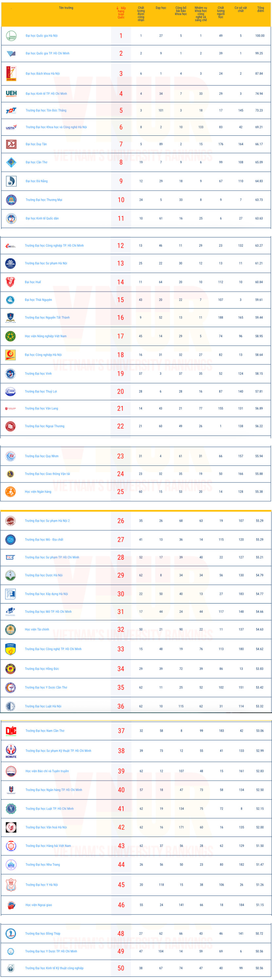Click the Bach khoa Ha Noi logo
Viewport: 272px width, 980px height.
click(11, 73)
